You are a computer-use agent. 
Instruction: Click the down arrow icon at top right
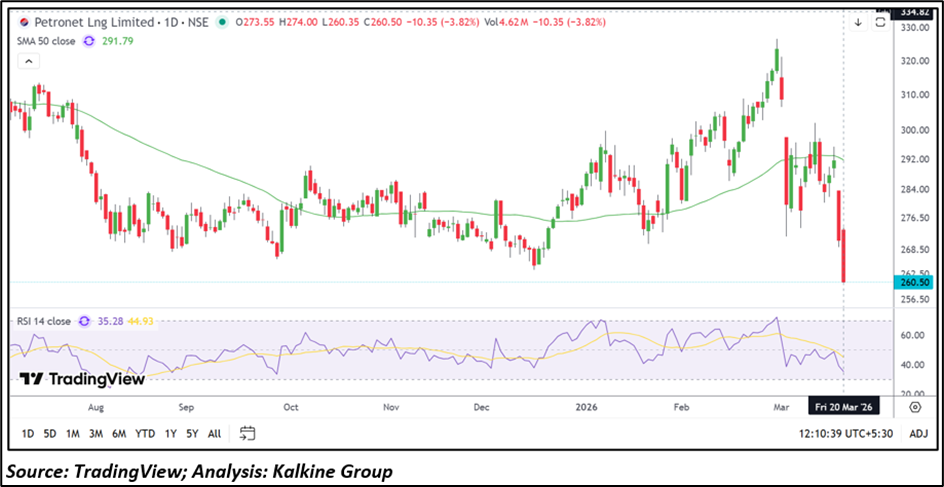pyautogui.click(x=858, y=21)
